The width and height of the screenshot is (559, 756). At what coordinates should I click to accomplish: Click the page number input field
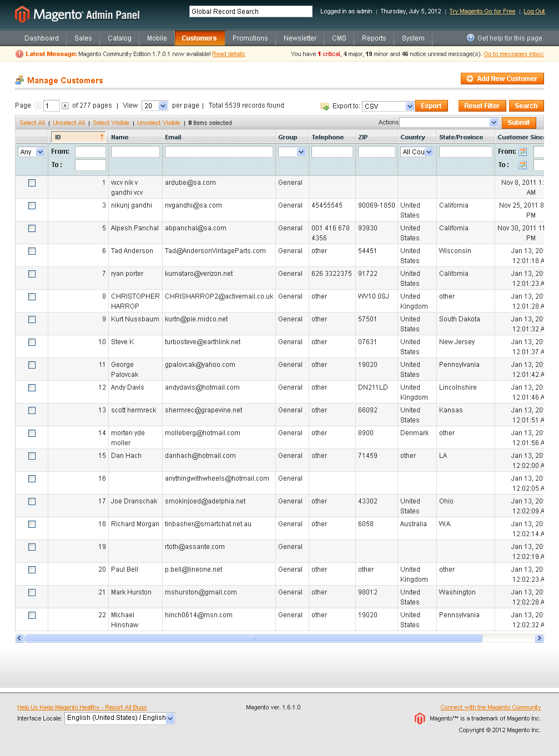tap(51, 105)
